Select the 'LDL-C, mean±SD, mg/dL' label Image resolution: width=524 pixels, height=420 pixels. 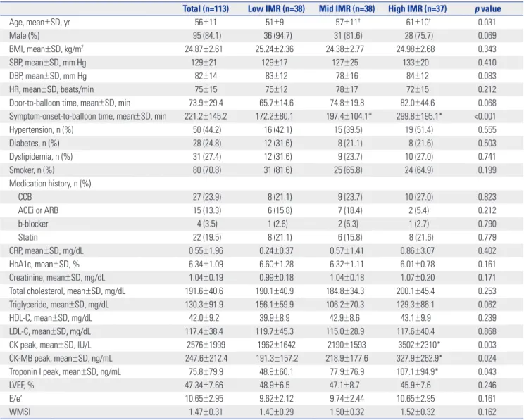[x=50, y=331]
